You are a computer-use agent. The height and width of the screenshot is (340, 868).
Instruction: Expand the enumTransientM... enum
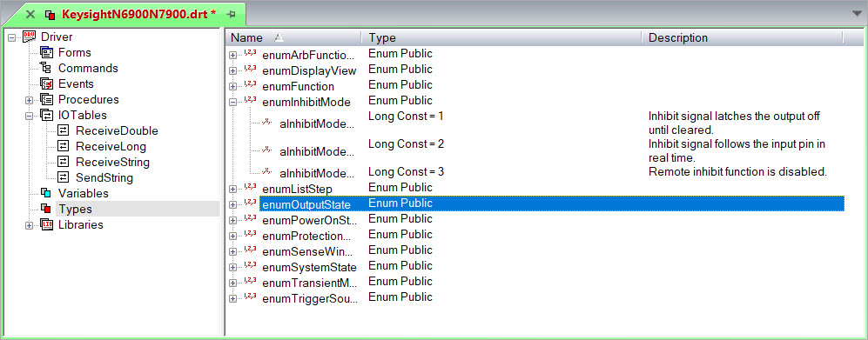[233, 283]
